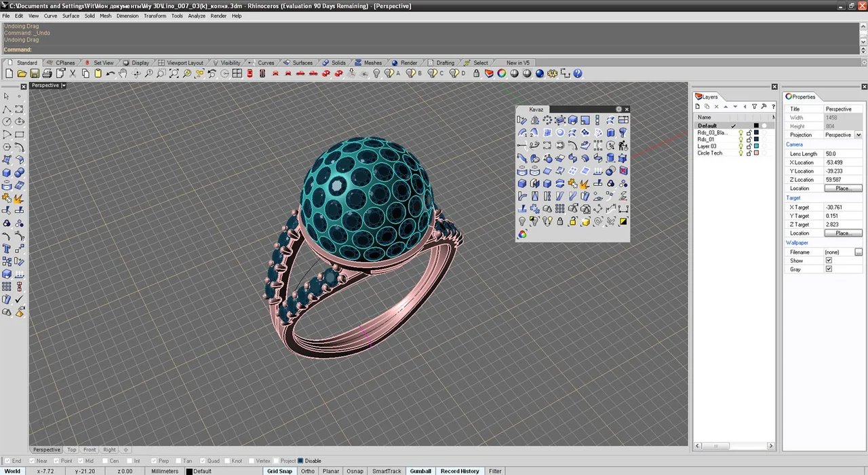Cut selection with the scissors icon
This screenshot has width=868, height=475.
(73, 73)
